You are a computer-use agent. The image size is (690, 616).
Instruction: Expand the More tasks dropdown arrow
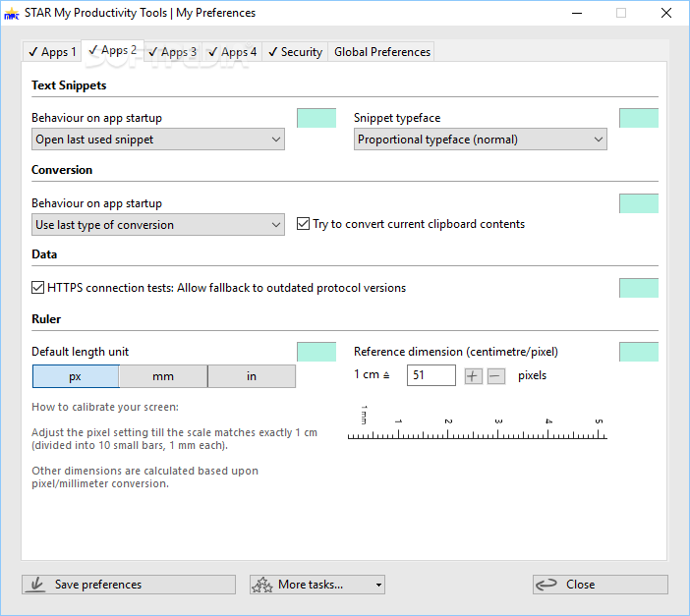click(378, 585)
